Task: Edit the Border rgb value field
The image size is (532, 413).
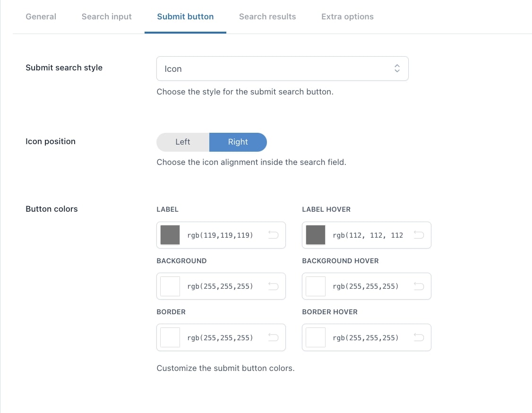Action: (x=220, y=337)
